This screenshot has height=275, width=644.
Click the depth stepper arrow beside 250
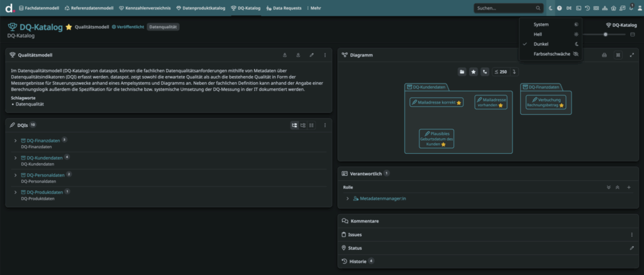click(513, 72)
